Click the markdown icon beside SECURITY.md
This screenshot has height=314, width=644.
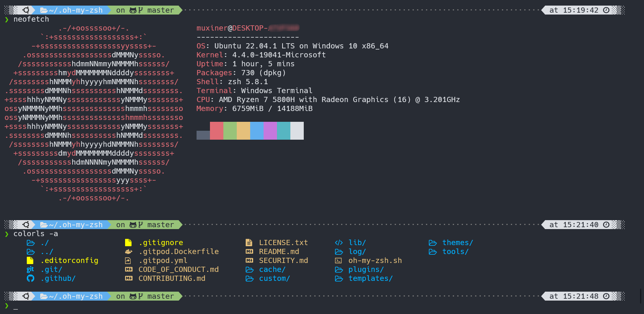(249, 260)
